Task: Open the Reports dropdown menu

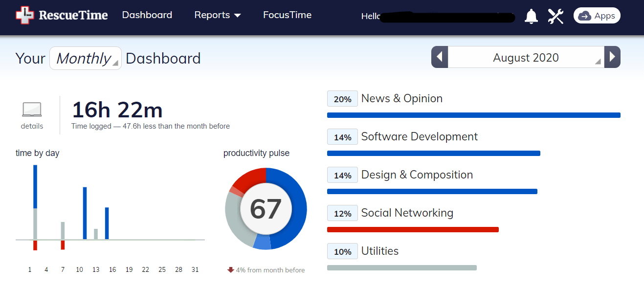Action: (218, 15)
